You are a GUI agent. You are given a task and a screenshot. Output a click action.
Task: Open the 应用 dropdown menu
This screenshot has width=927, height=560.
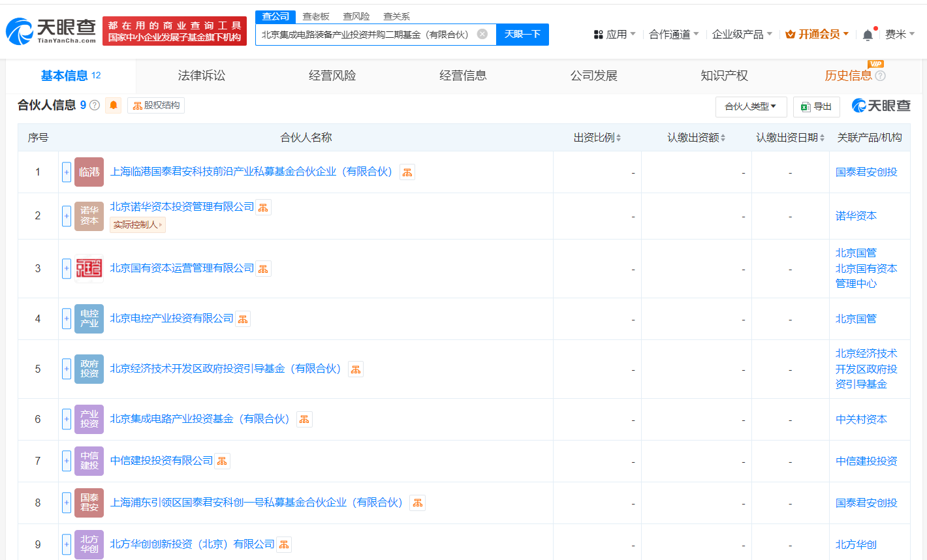pyautogui.click(x=614, y=34)
